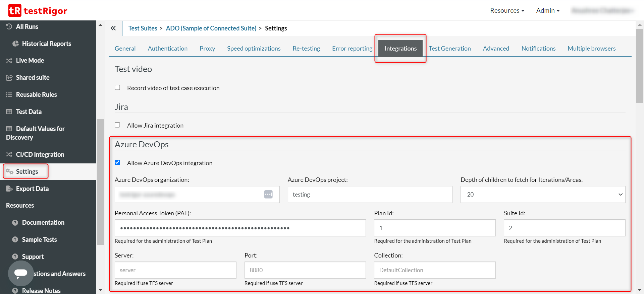
Task: Click the testRigor logo icon
Action: click(x=15, y=11)
